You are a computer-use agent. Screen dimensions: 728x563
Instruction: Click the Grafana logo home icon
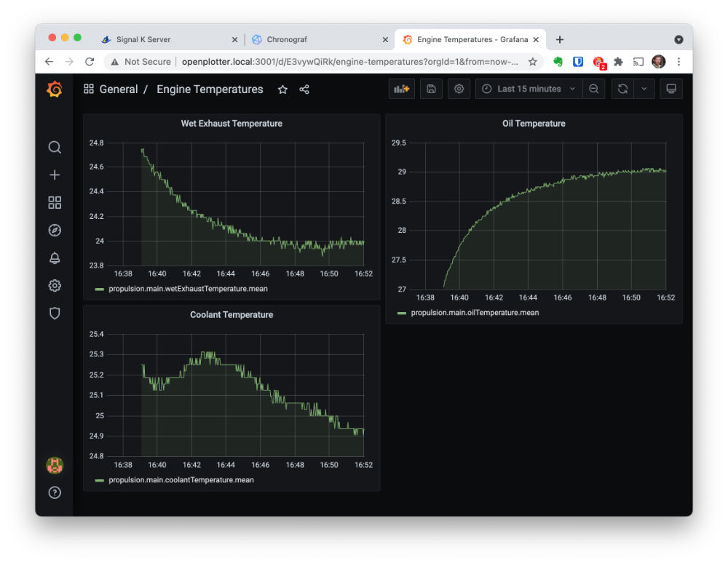tap(54, 89)
